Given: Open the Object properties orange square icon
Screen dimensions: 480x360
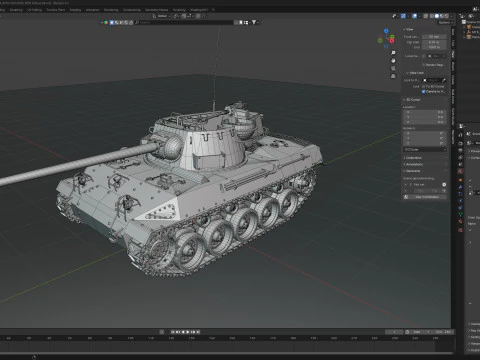Looking at the screenshot, I should [x=460, y=180].
